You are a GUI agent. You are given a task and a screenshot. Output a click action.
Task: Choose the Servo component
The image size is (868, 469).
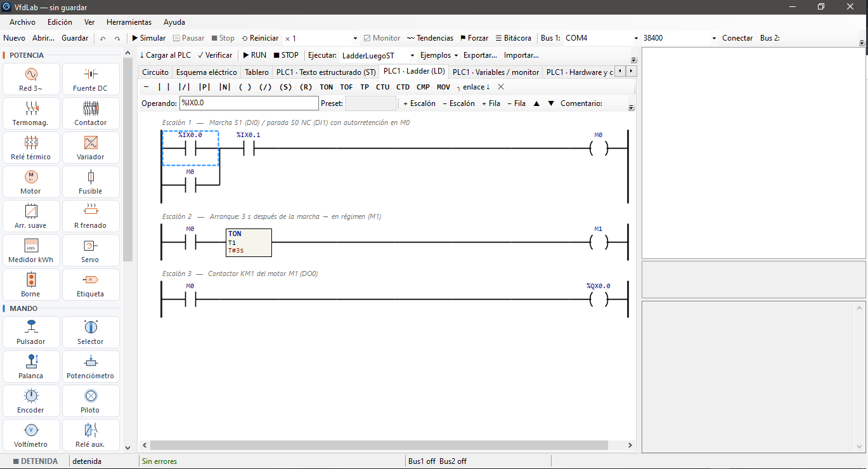[91, 251]
